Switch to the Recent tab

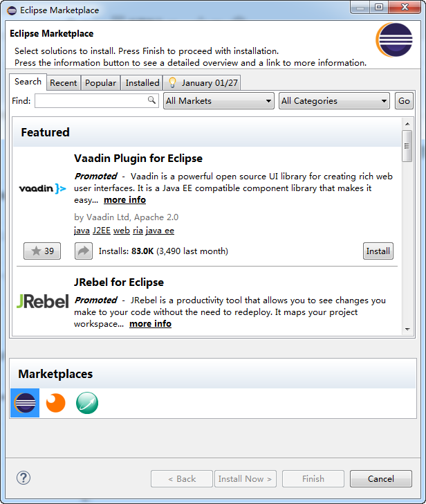[x=63, y=83]
